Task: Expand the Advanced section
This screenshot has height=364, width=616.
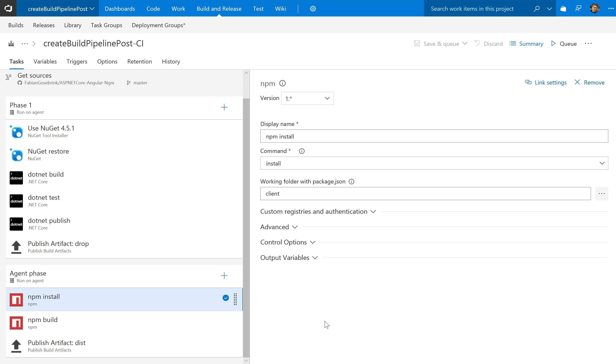Action: [x=279, y=227]
